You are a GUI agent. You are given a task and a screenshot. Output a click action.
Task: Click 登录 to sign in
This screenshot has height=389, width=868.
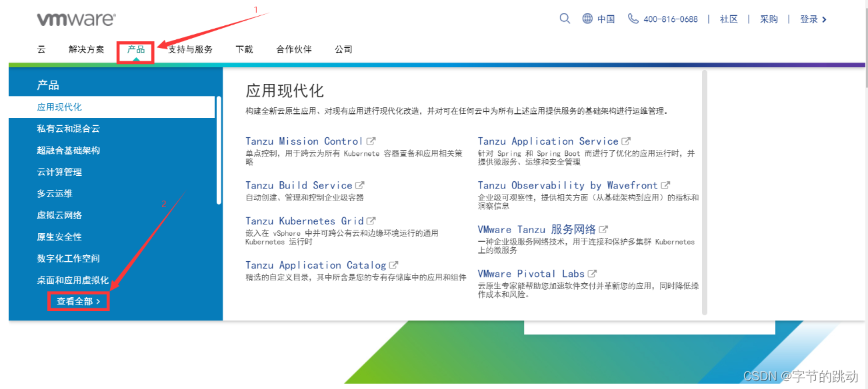tap(809, 19)
